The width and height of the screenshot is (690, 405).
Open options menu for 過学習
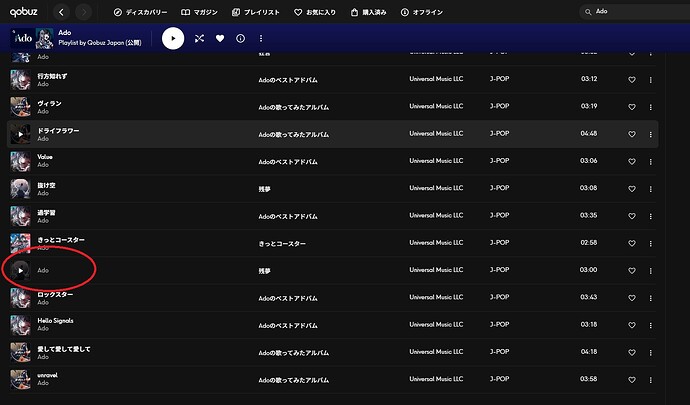650,217
